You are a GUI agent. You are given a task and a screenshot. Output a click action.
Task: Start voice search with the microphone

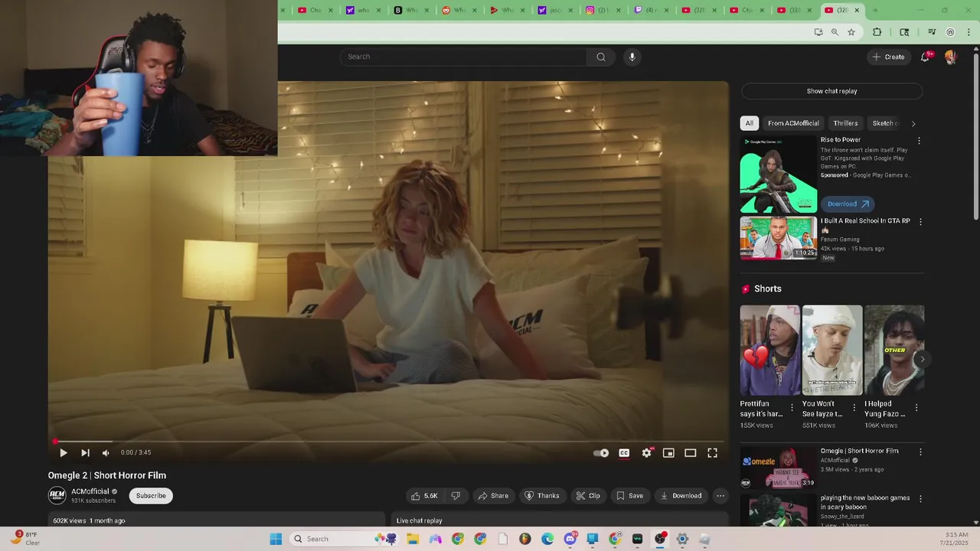pyautogui.click(x=632, y=57)
